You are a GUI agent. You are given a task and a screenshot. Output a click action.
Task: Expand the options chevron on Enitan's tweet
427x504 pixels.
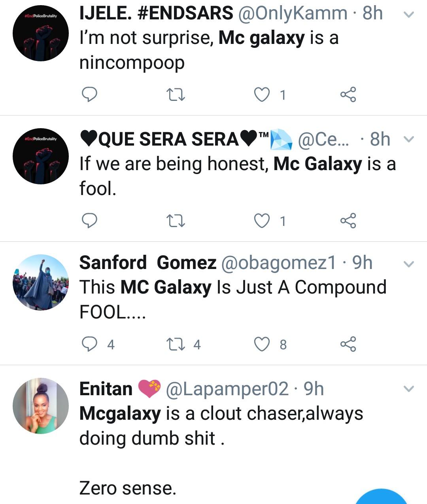coord(408,389)
